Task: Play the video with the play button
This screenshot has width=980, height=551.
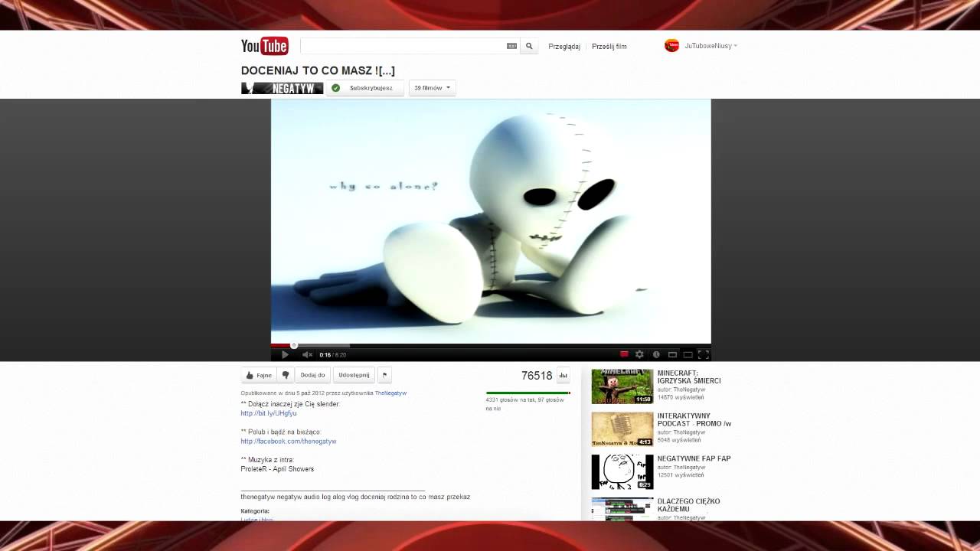Action: [x=285, y=354]
